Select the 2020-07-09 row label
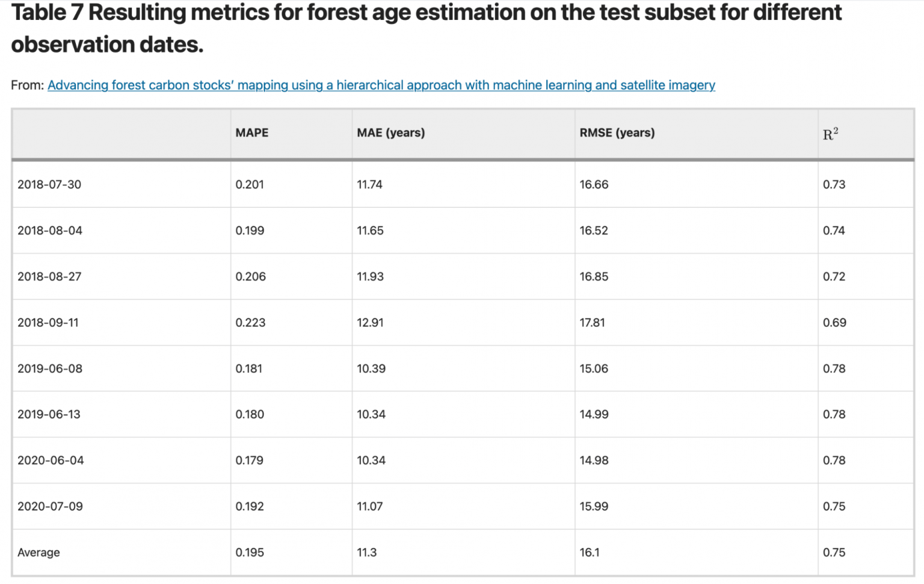This screenshot has height=584, width=924. coord(50,506)
